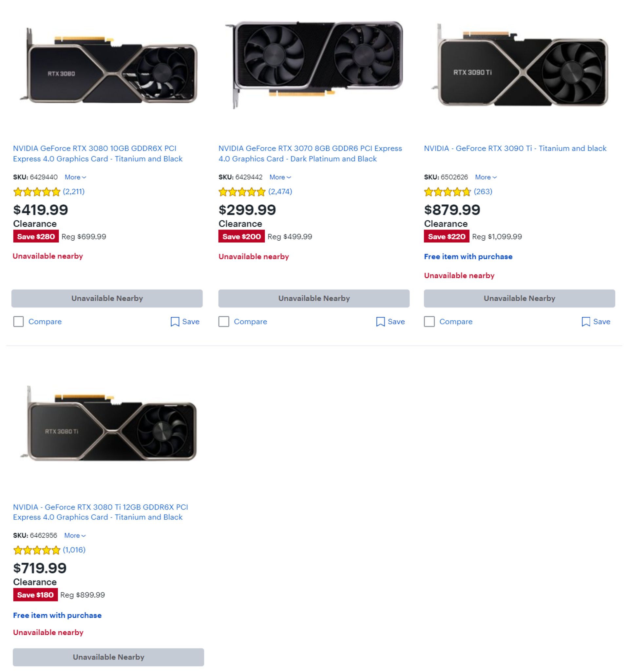Click the Save bookmark icon for RTX 3080
Viewport: 629px width, 672px height.
pos(175,322)
